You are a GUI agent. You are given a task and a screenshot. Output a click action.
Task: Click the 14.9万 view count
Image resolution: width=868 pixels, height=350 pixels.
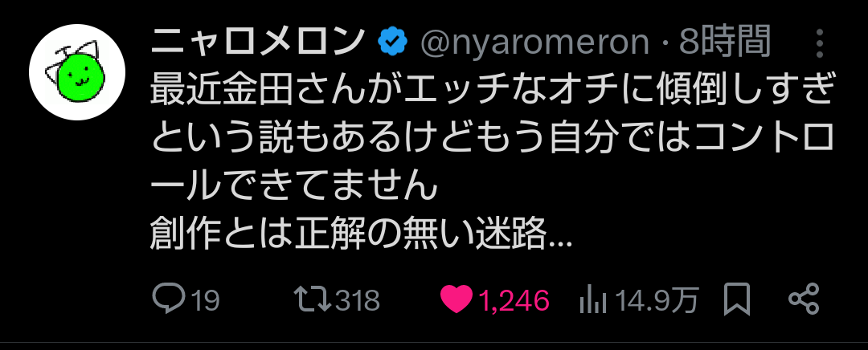point(657,301)
